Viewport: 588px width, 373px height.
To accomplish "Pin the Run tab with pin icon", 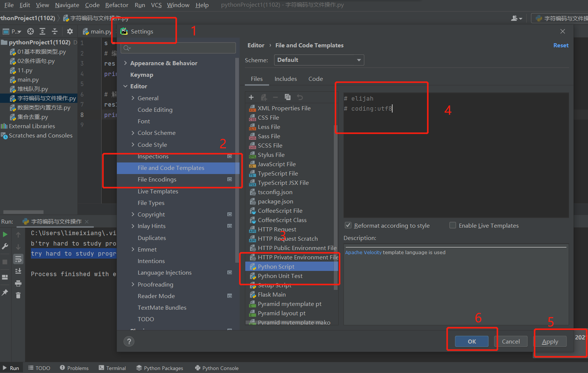I will click(x=5, y=293).
